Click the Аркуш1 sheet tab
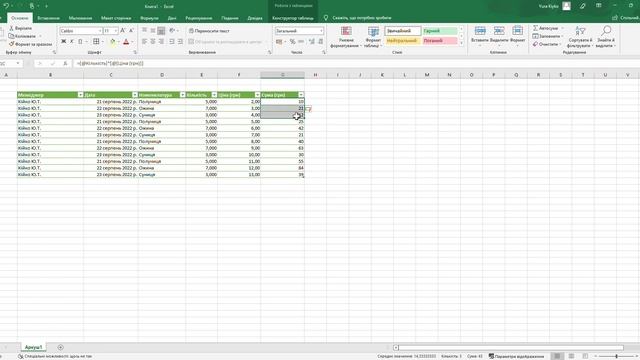Viewport: 640px width, 360px height. coord(33,347)
